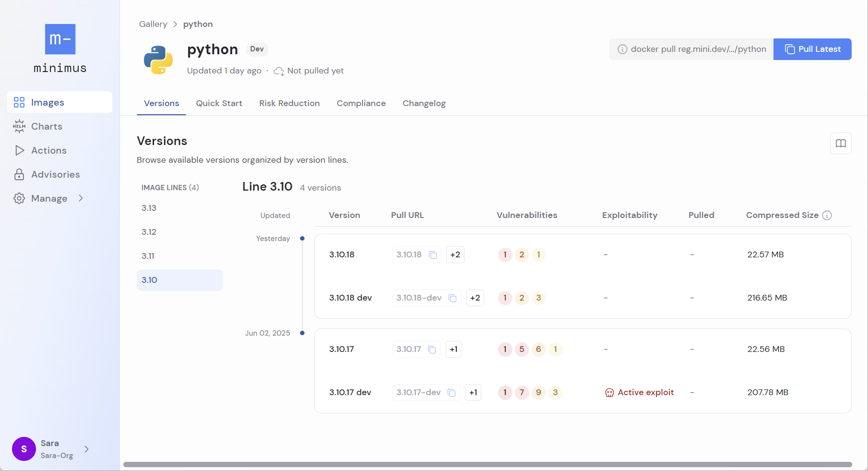The image size is (868, 471).
Task: Switch to the Versions tab
Action: coord(161,103)
